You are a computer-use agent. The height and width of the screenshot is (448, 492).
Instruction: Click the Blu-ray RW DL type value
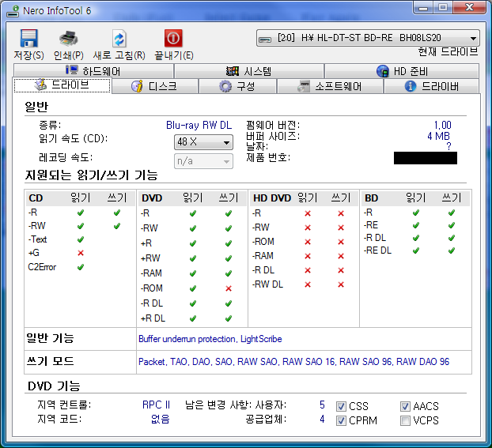(x=199, y=126)
